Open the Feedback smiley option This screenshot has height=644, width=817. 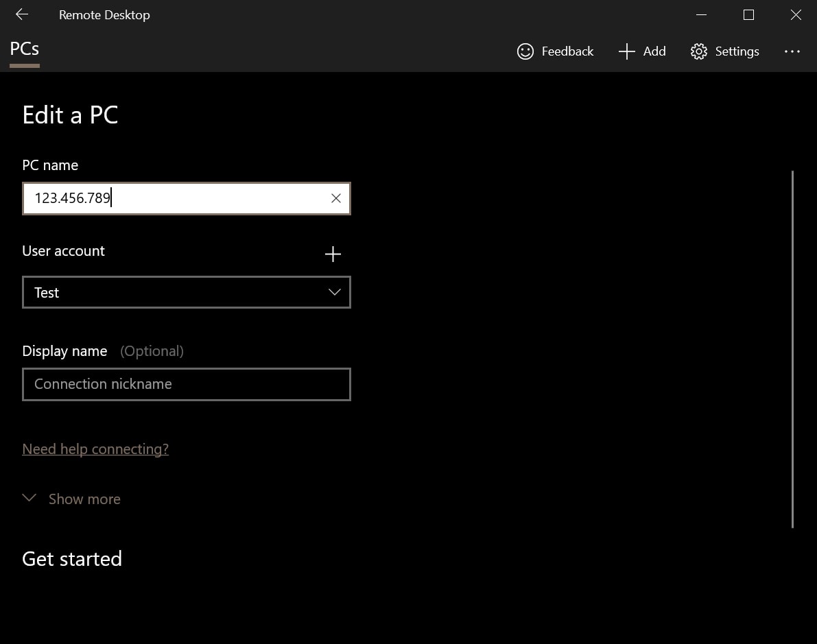coord(555,51)
